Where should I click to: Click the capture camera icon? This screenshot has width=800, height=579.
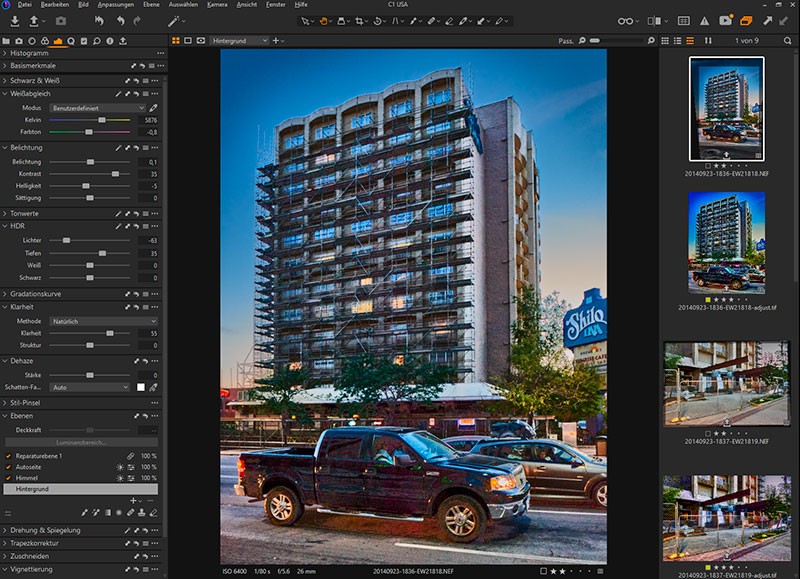61,21
